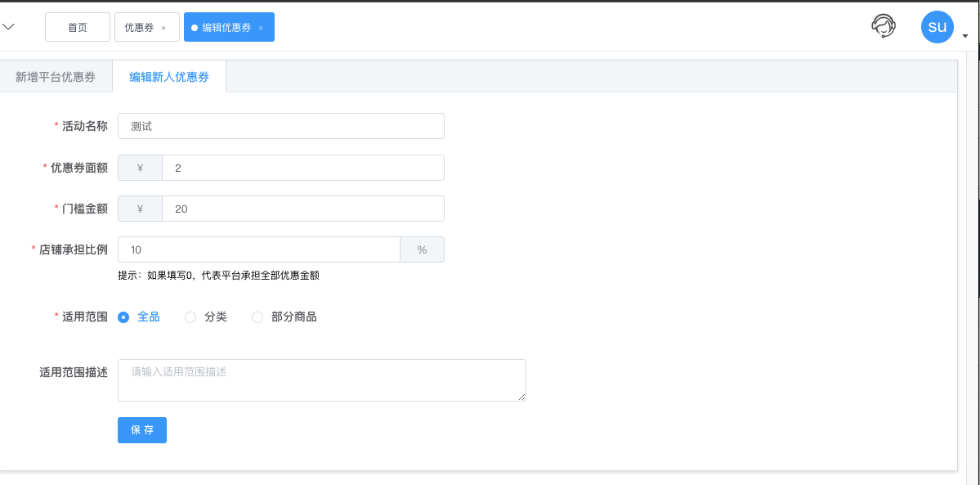Open the customer service headset icon
Image resolution: width=980 pixels, height=485 pixels.
coord(884,27)
